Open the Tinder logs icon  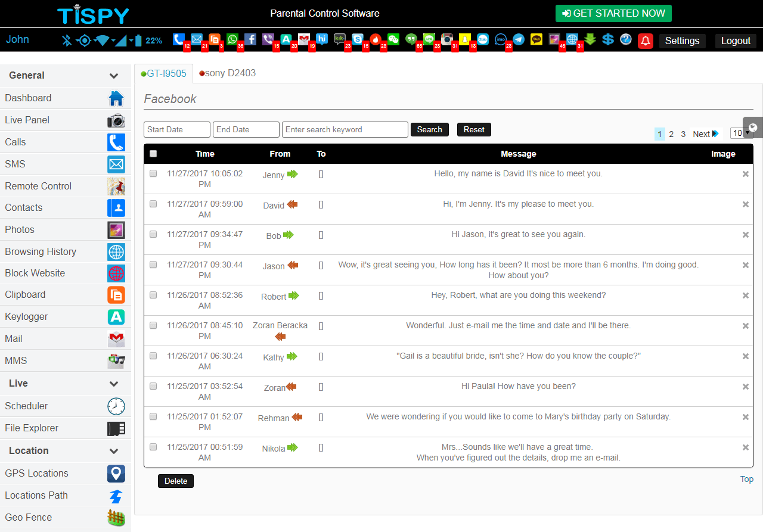point(376,39)
